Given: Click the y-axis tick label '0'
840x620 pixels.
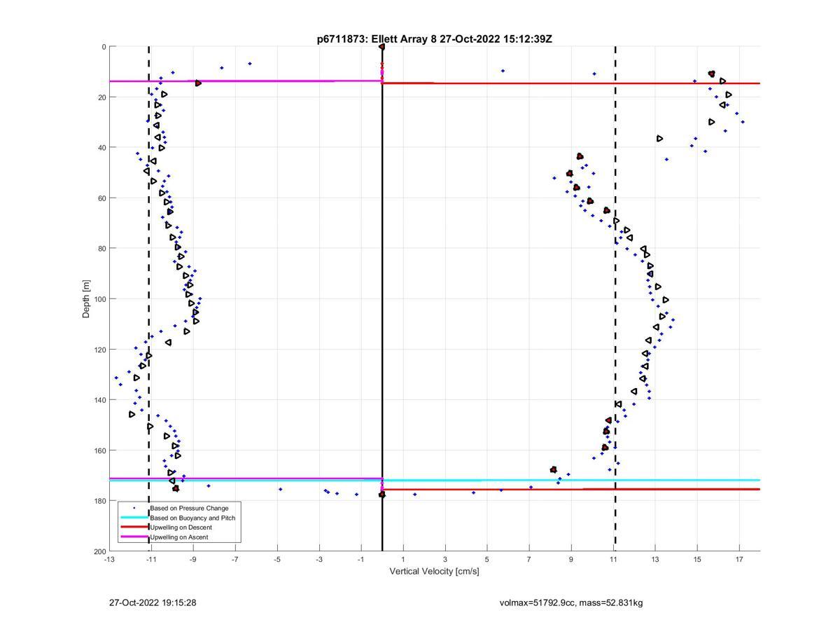Looking at the screenshot, I should (x=104, y=47).
